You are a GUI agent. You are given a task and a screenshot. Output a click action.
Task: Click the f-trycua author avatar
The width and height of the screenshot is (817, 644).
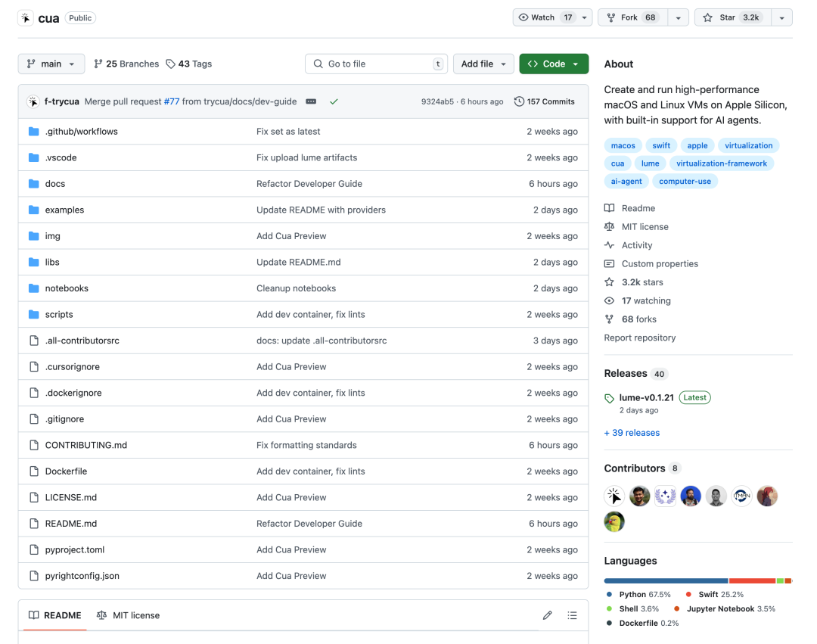(33, 101)
